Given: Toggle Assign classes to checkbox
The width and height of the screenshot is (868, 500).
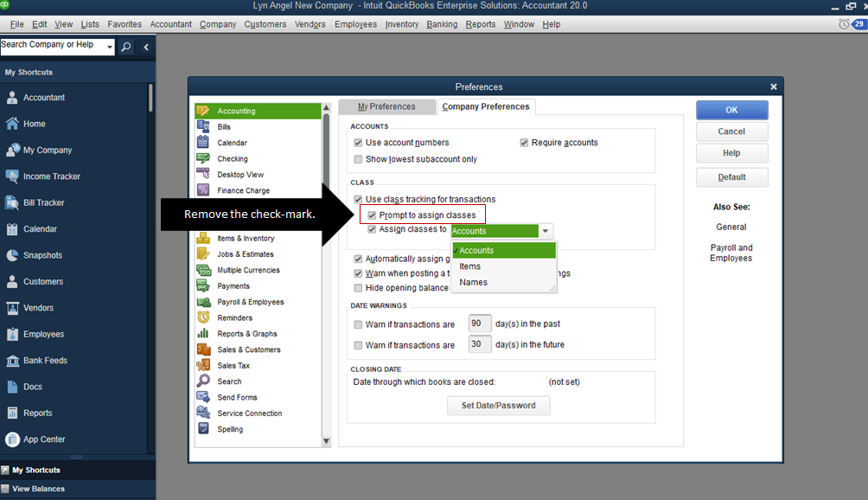Looking at the screenshot, I should (x=372, y=229).
